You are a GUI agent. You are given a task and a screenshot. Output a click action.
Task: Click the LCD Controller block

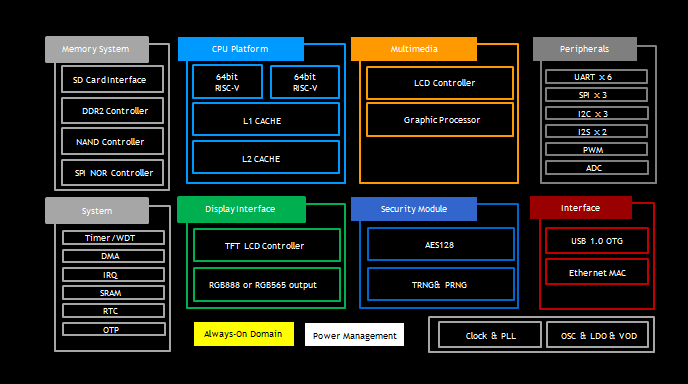440,83
